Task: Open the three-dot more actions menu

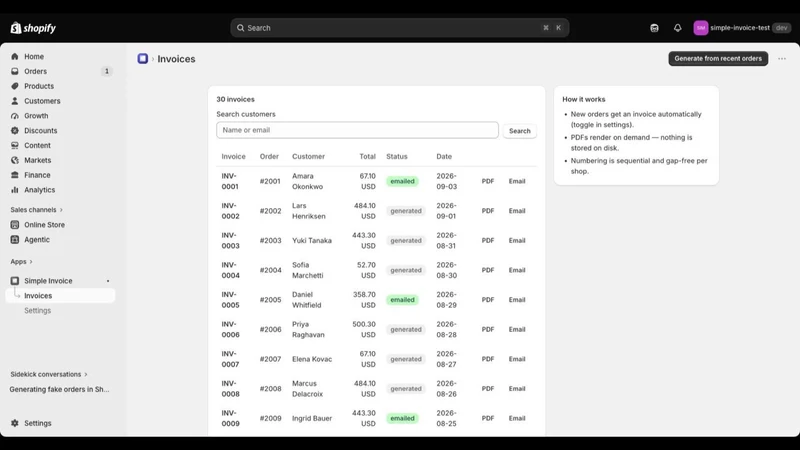Action: 782,59
